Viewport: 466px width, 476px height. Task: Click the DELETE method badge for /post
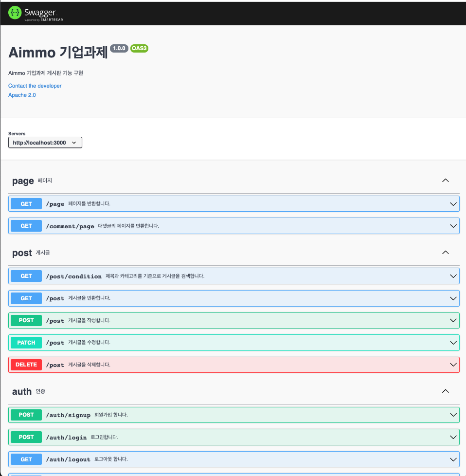[x=26, y=365]
